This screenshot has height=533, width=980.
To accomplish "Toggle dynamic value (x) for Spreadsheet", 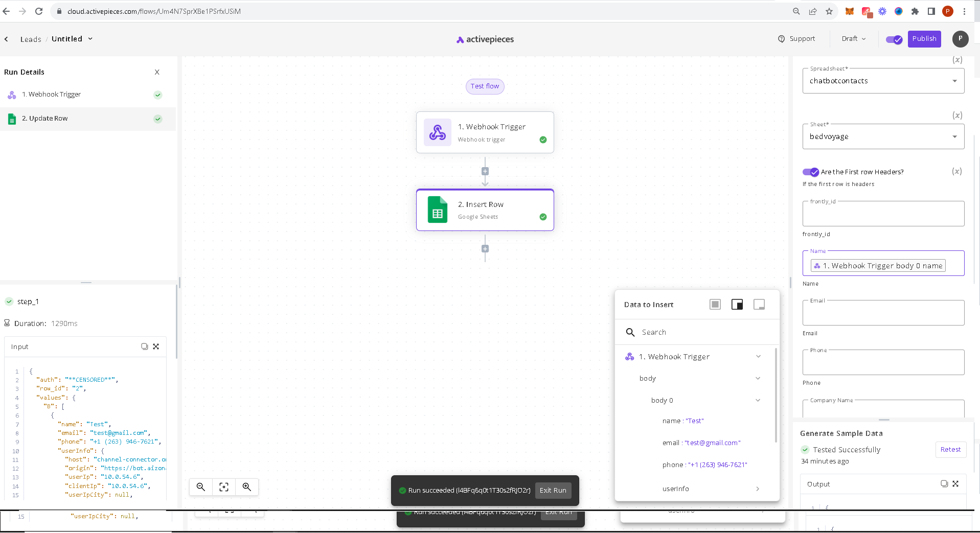I will [x=958, y=60].
